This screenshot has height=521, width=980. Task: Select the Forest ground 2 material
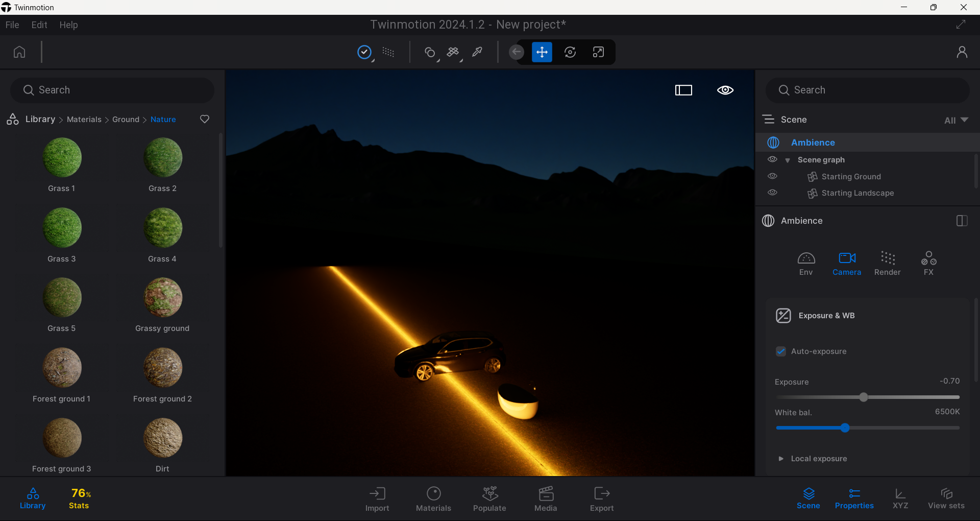[163, 368]
